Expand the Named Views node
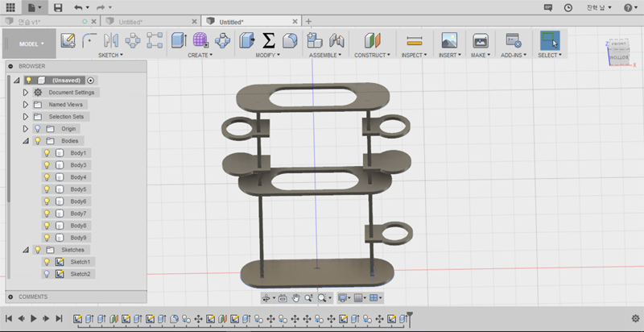 click(x=26, y=105)
